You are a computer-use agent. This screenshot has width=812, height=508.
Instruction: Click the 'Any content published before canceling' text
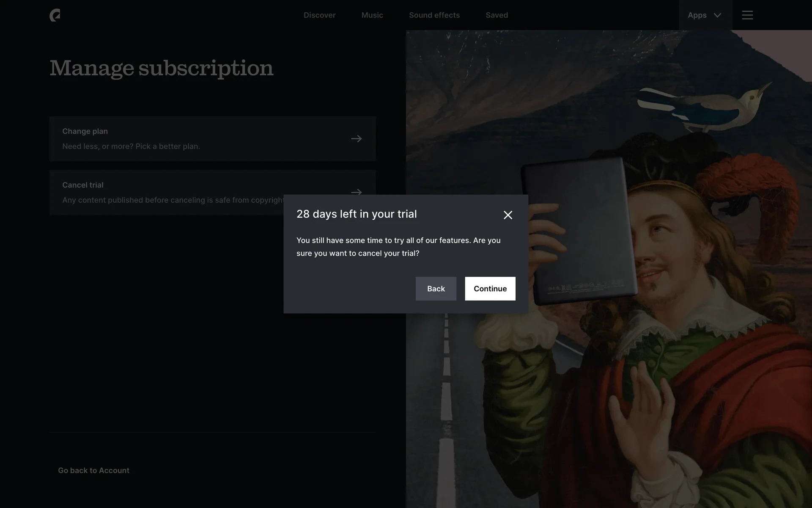point(173,200)
